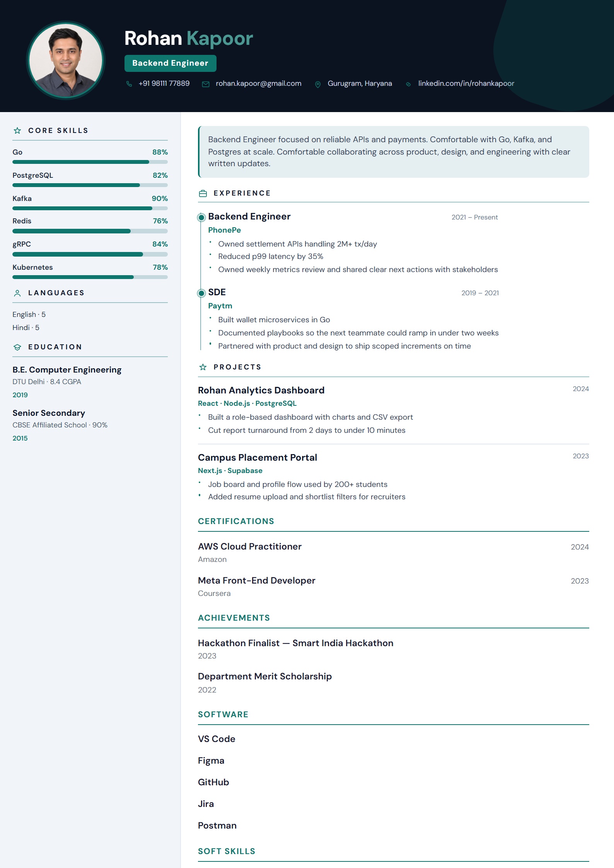
Task: Click the Department Merit Scholarship entry
Action: pyautogui.click(x=265, y=676)
